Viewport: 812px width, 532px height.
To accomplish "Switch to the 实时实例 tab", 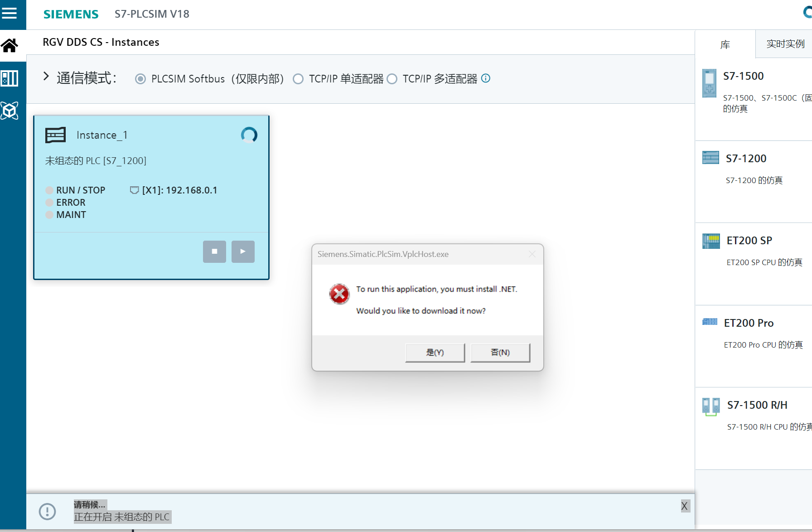I will point(785,44).
